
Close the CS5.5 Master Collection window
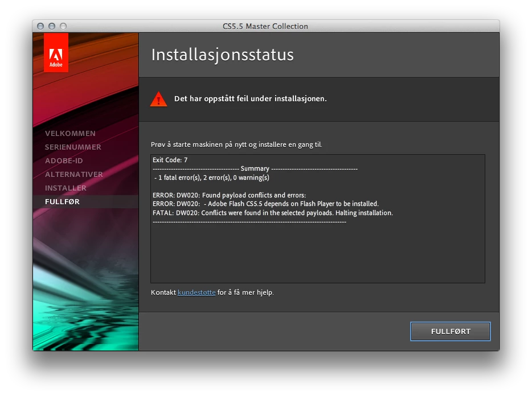[40, 26]
